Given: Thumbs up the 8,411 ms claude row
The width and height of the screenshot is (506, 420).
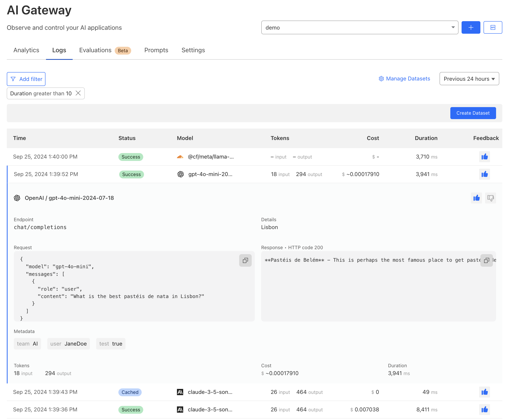Looking at the screenshot, I should click(x=484, y=410).
